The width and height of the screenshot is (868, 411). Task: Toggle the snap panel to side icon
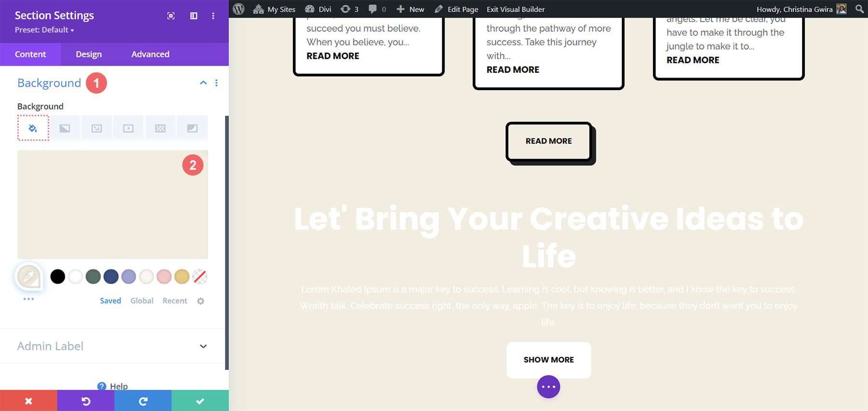coord(193,16)
